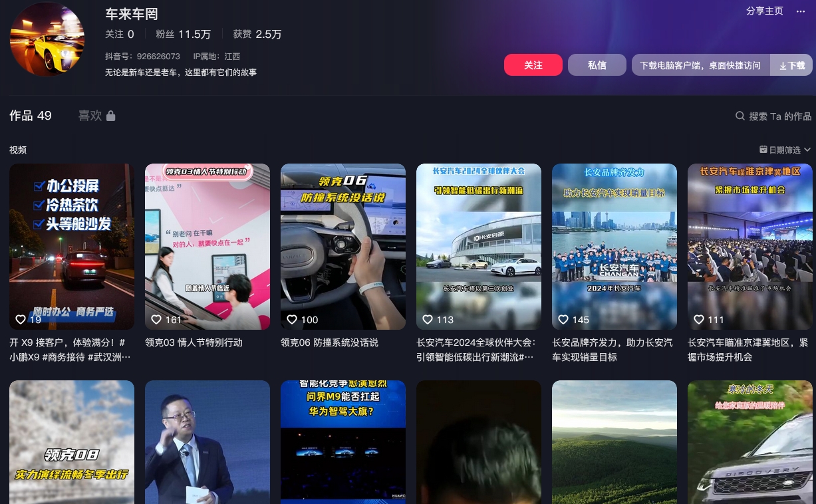
Task: Click heart icon showing 145 likes
Action: [563, 320]
